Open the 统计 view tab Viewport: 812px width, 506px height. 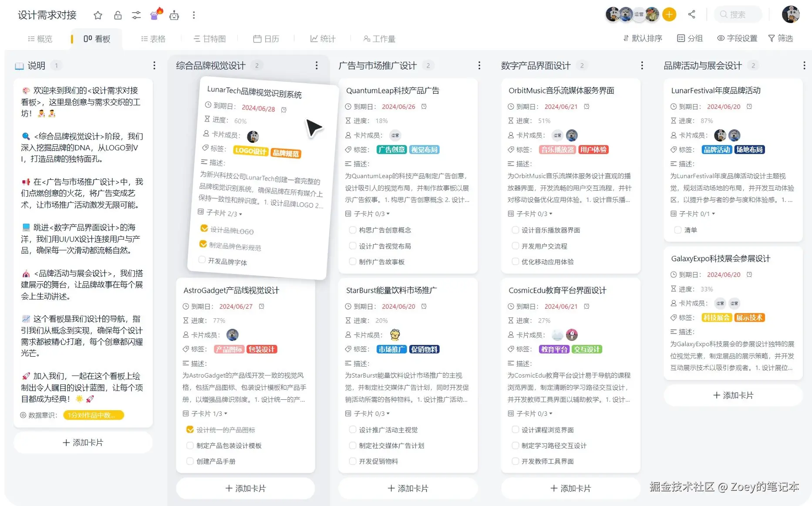point(323,38)
